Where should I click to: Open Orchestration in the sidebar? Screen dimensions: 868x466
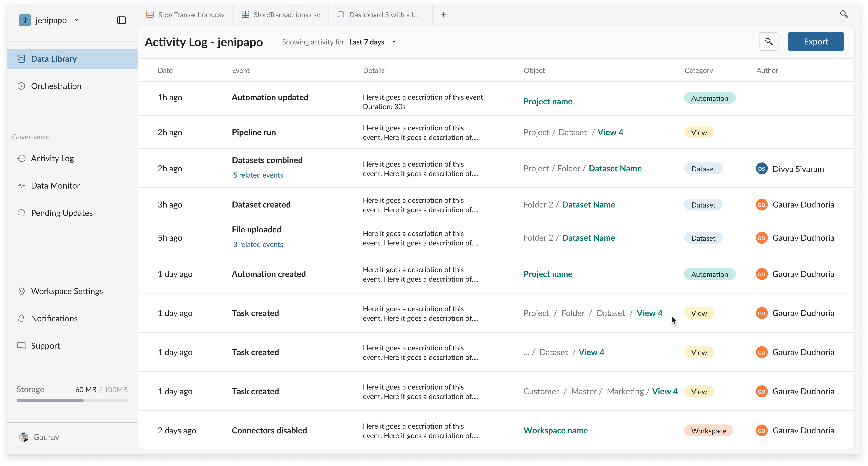[x=56, y=86]
